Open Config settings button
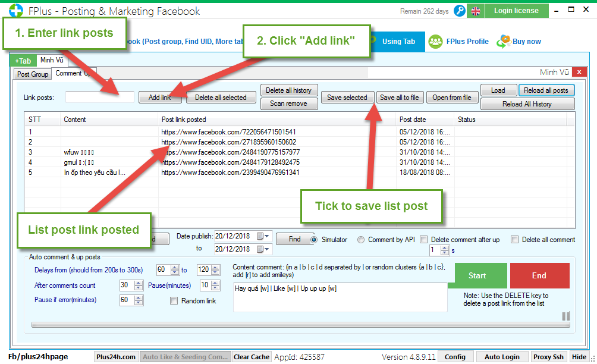This screenshot has width=597, height=364. click(x=455, y=357)
